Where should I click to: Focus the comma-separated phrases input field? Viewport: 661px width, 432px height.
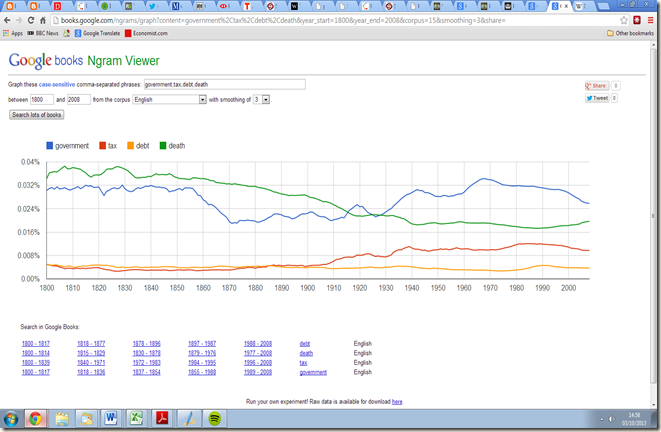point(225,84)
